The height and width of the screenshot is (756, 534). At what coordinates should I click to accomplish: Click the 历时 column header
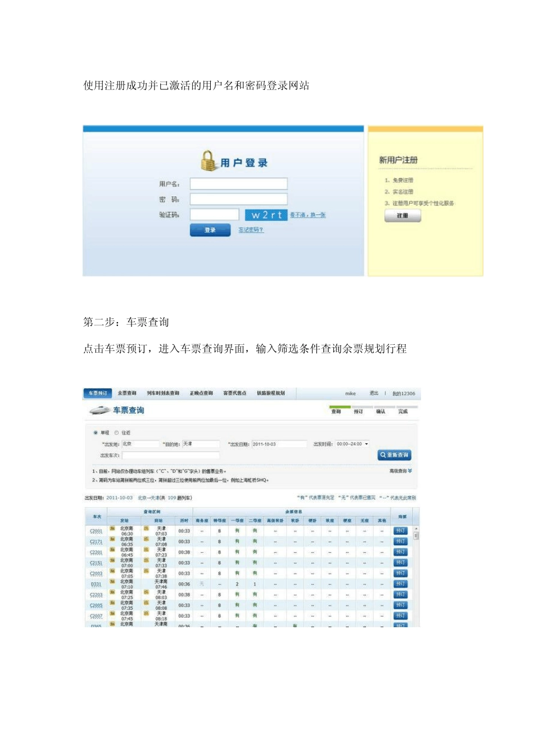coord(184,520)
